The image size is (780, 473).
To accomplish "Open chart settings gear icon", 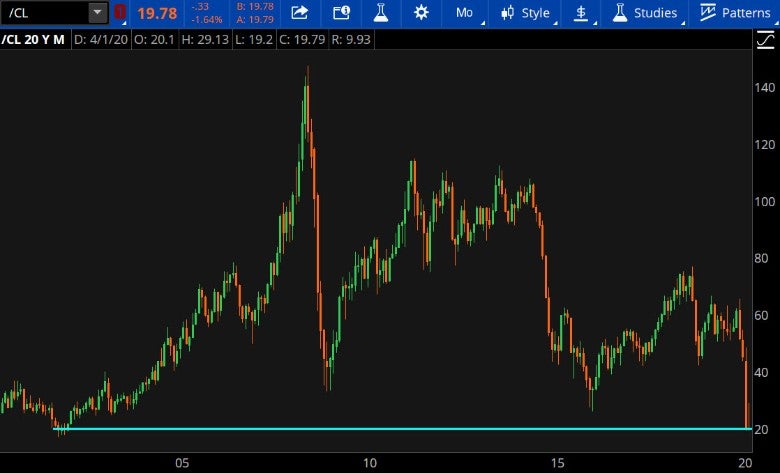I will click(x=421, y=12).
